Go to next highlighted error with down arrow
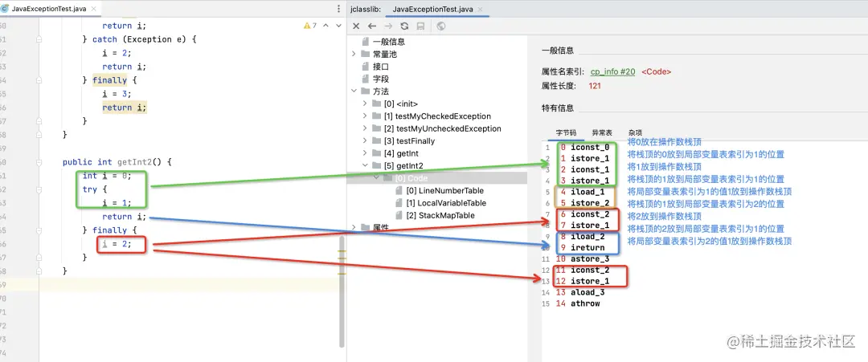Screen dimensions: 868x362 coord(338,26)
